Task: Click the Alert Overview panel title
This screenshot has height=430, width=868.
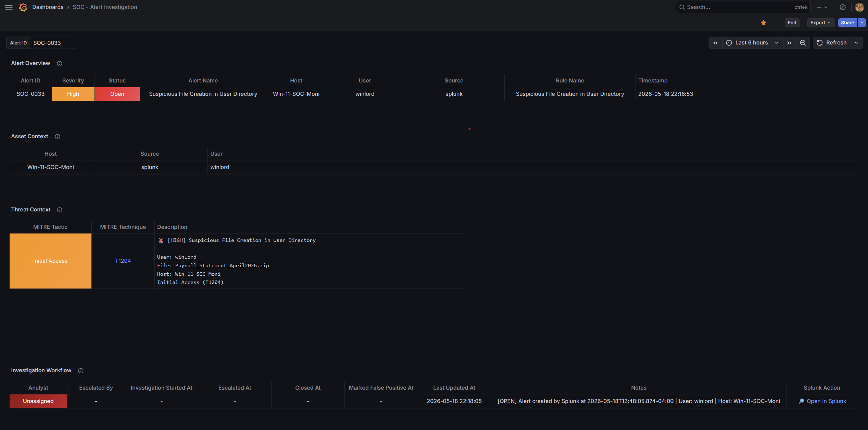Action: tap(30, 63)
